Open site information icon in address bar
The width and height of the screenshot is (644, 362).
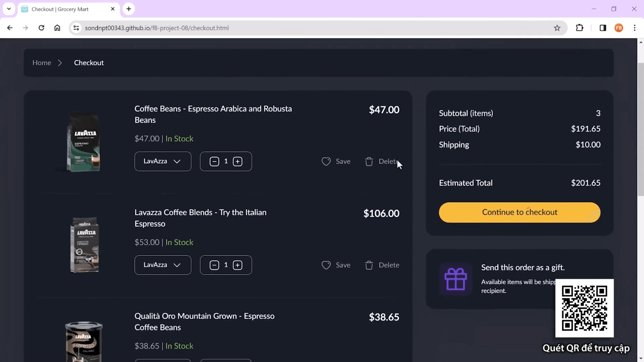click(77, 28)
